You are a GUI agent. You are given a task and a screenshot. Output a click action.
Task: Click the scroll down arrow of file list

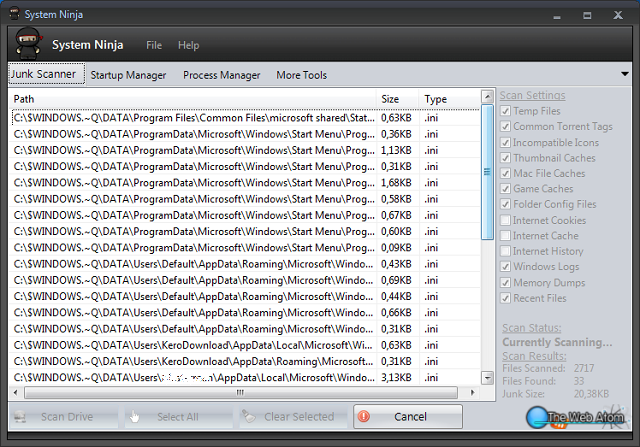pos(487,378)
